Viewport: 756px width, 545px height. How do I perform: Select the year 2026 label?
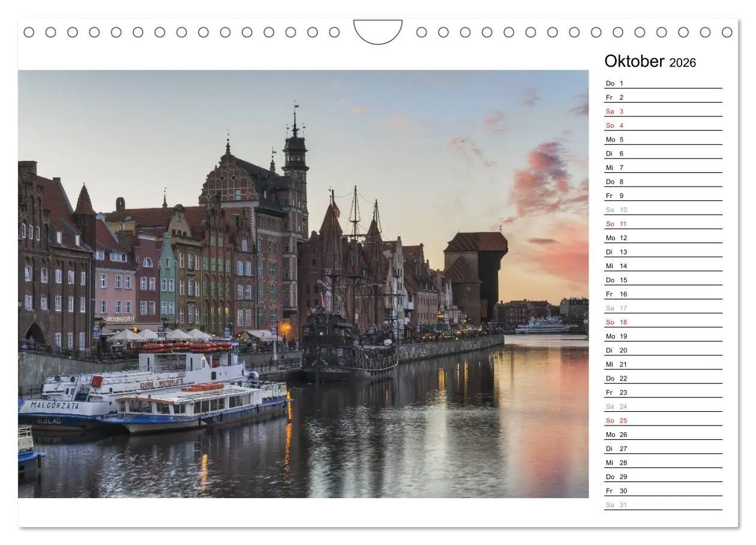683,63
